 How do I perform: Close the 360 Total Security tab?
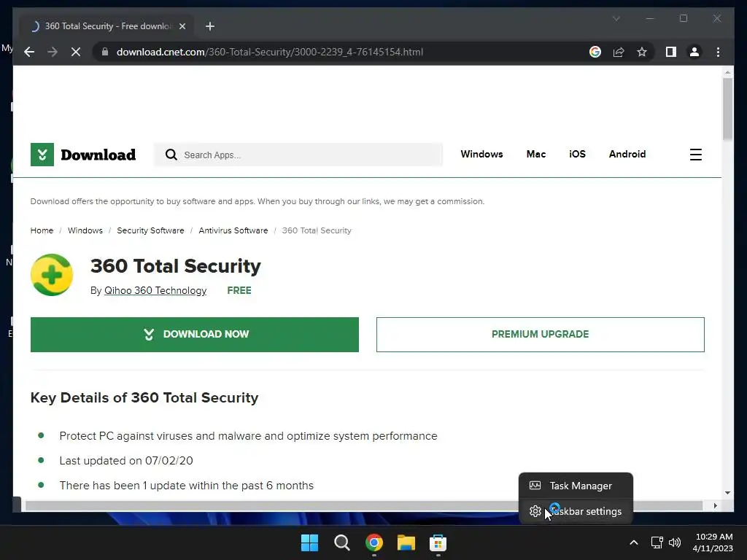tap(182, 26)
